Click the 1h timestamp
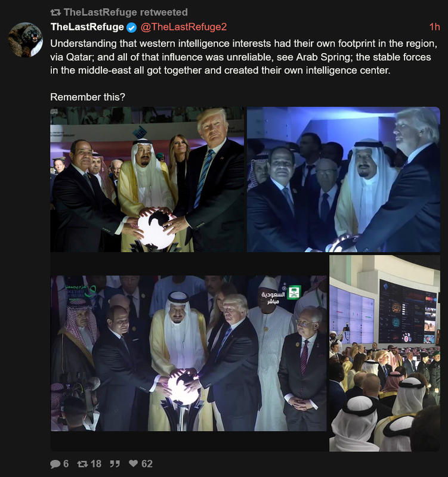The image size is (448, 477). click(x=435, y=27)
